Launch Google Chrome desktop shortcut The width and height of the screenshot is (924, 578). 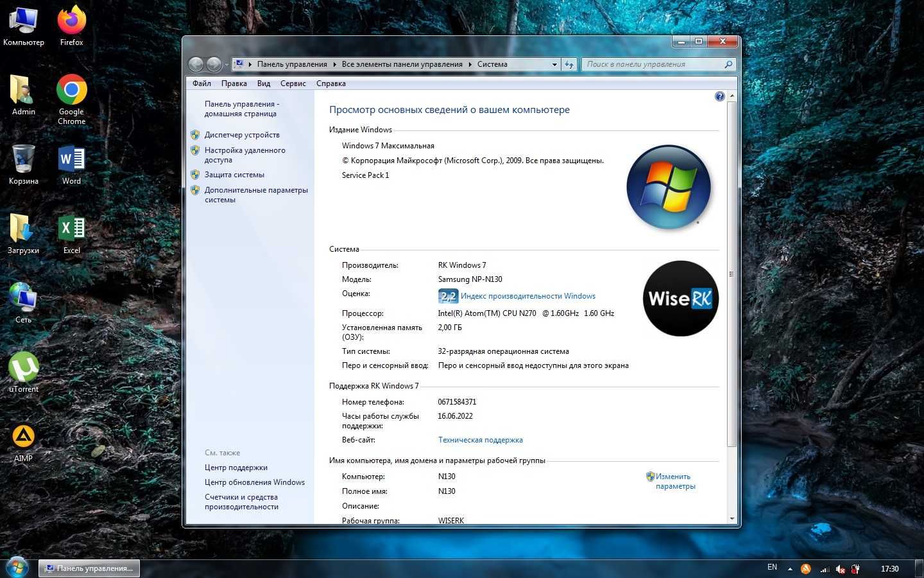(x=72, y=100)
